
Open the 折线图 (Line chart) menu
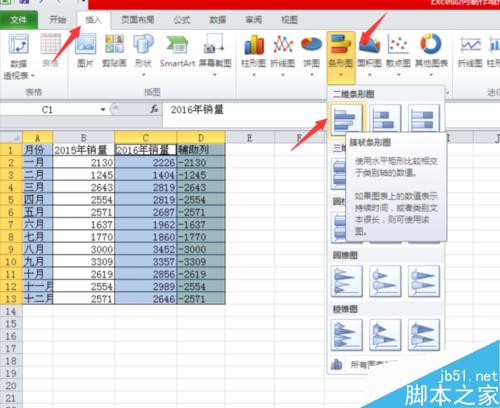283,55
